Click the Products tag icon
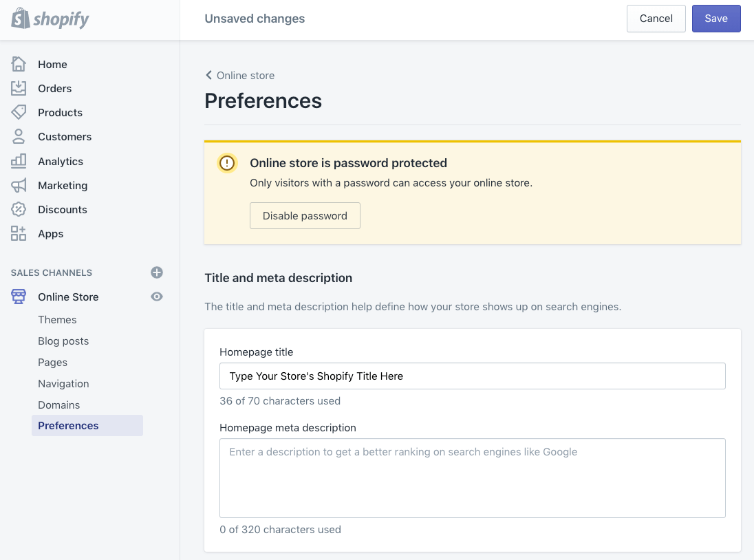Image resolution: width=754 pixels, height=560 pixels. 19,112
